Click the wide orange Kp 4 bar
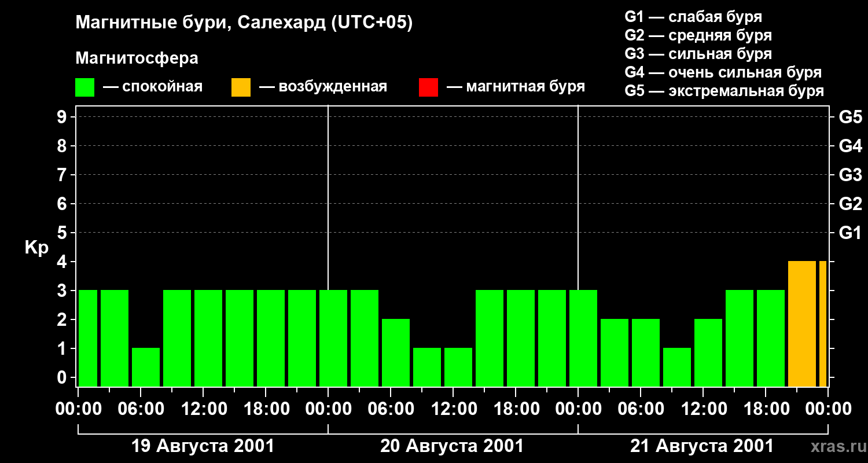This screenshot has width=868, height=463. (x=802, y=324)
